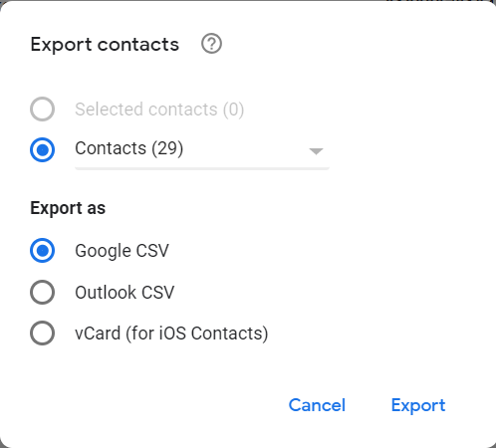Select the Google CSV radio button
496x448 pixels.
[x=42, y=250]
